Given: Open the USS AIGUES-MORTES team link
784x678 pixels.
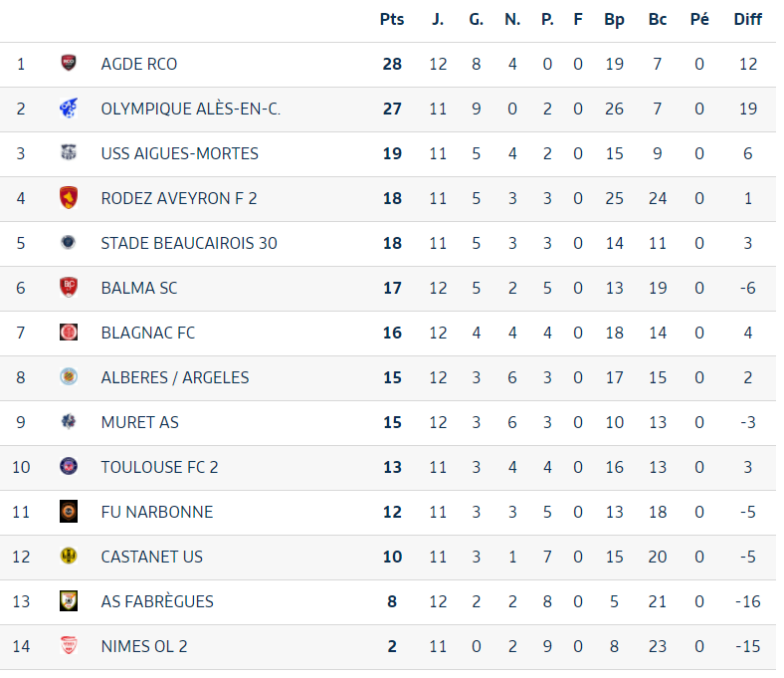Looking at the screenshot, I should tap(179, 153).
